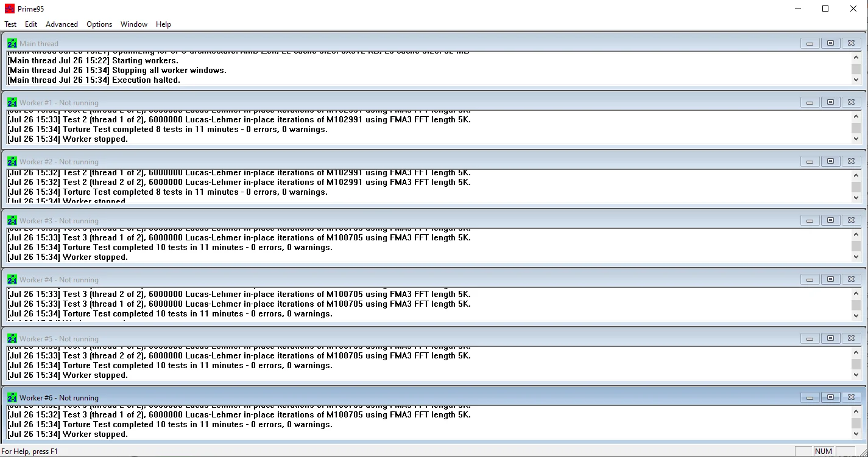Close the Worker #4 child window
The height and width of the screenshot is (457, 868).
point(851,279)
